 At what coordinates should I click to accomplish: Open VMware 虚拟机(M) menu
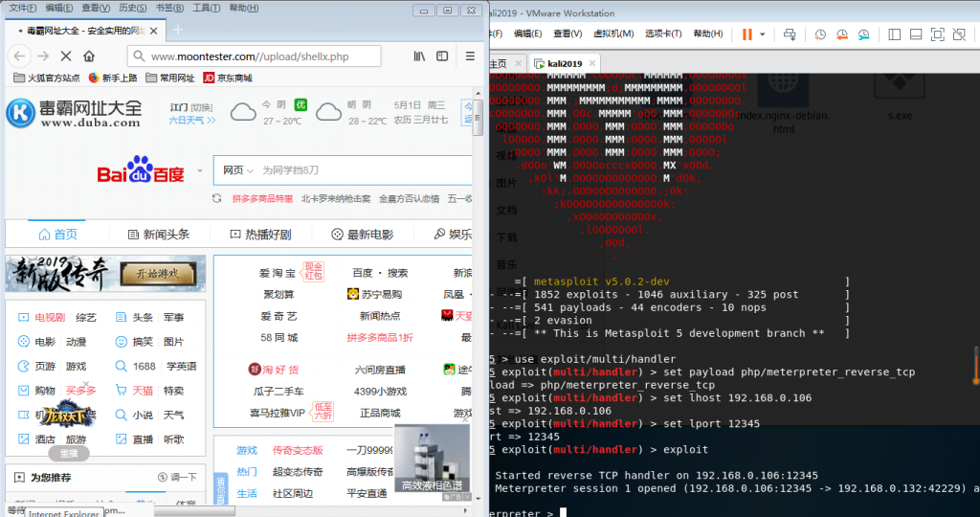[x=613, y=34]
